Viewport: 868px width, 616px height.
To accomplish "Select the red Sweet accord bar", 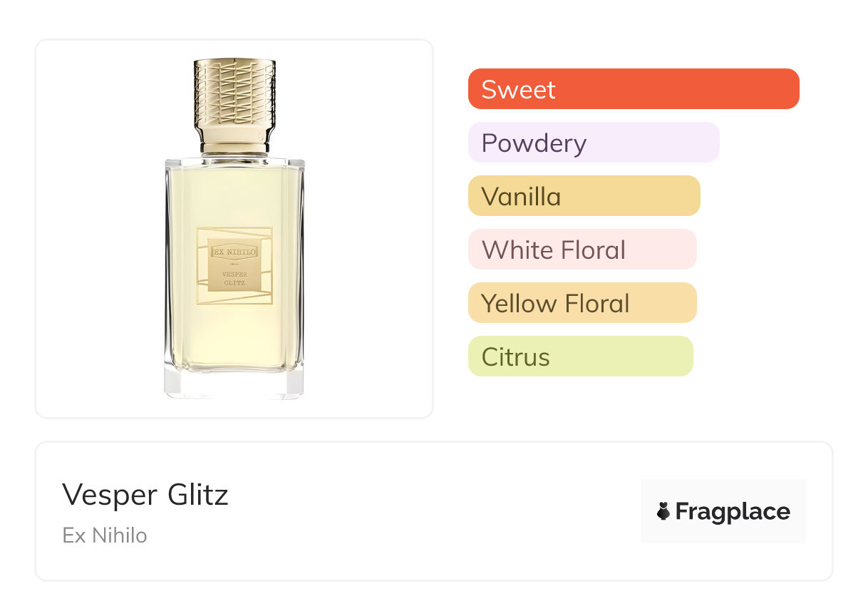I will tap(633, 89).
